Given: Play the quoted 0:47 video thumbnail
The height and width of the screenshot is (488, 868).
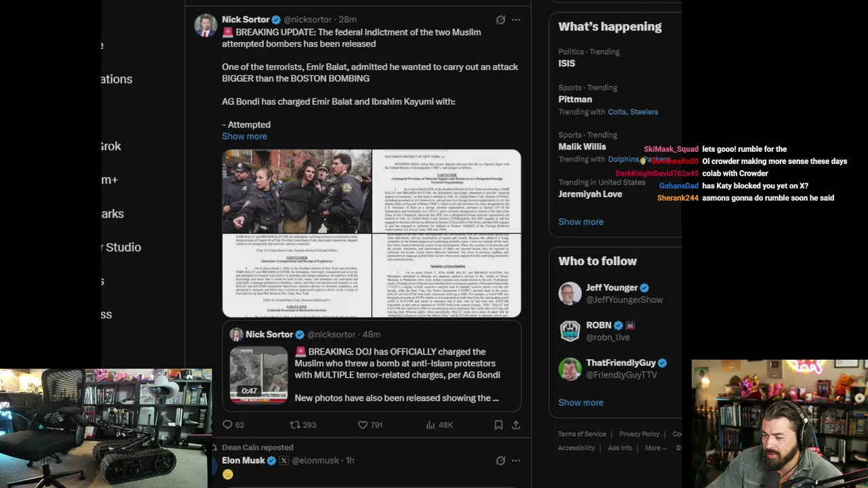Looking at the screenshot, I should click(x=258, y=375).
